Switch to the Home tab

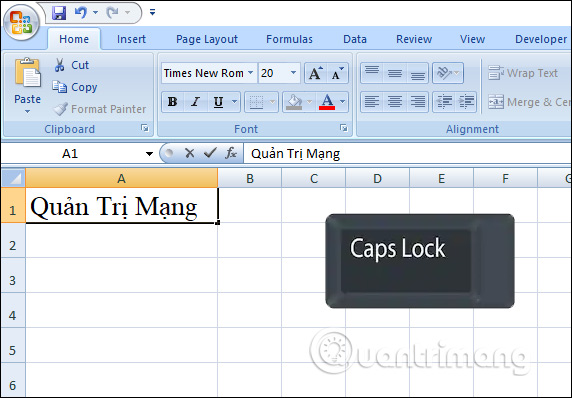[74, 39]
